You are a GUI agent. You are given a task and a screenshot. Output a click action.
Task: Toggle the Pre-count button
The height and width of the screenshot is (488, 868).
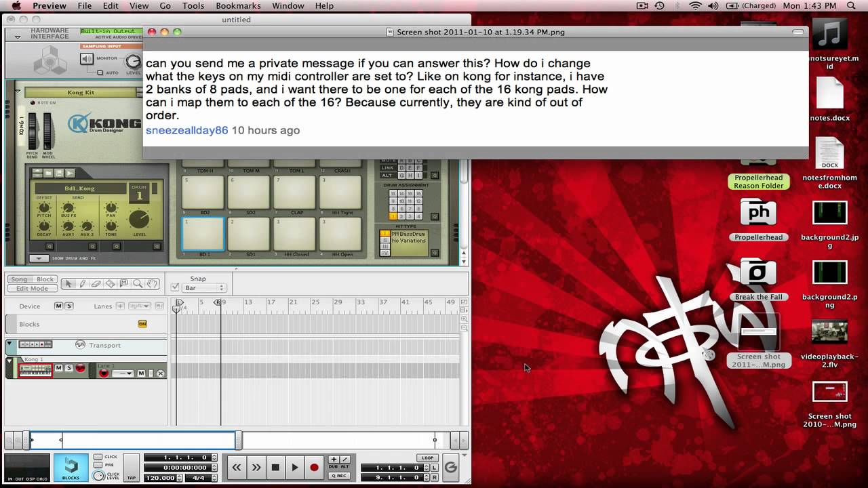pyautogui.click(x=98, y=465)
